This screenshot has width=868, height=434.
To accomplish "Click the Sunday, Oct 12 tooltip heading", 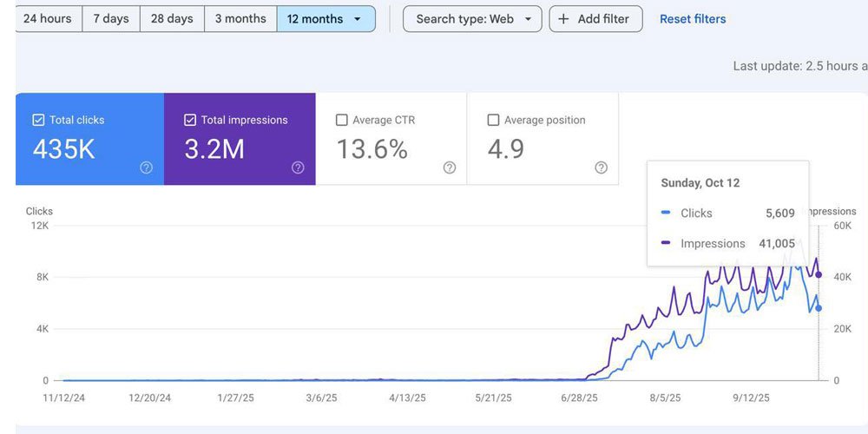I will click(x=700, y=182).
